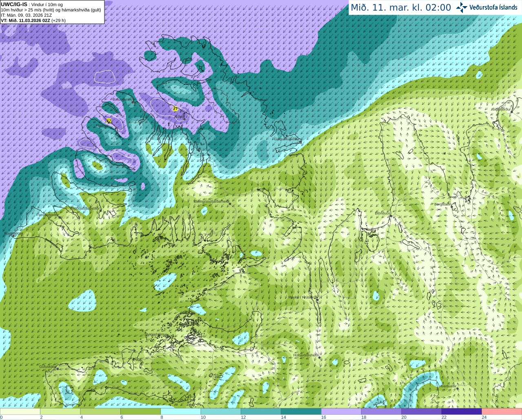The height and width of the screenshot is (420, 522).
Task: Select the 12–14 m/s teal legend swatch
Action: click(261, 411)
